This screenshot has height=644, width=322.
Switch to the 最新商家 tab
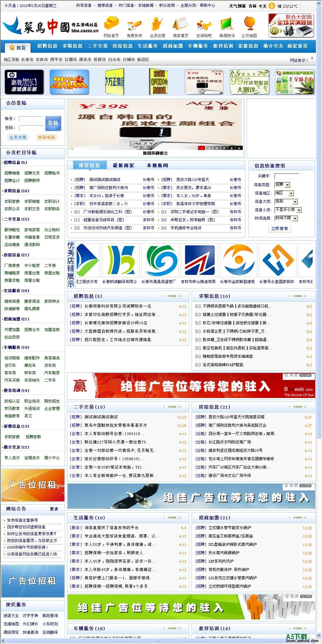pos(124,166)
